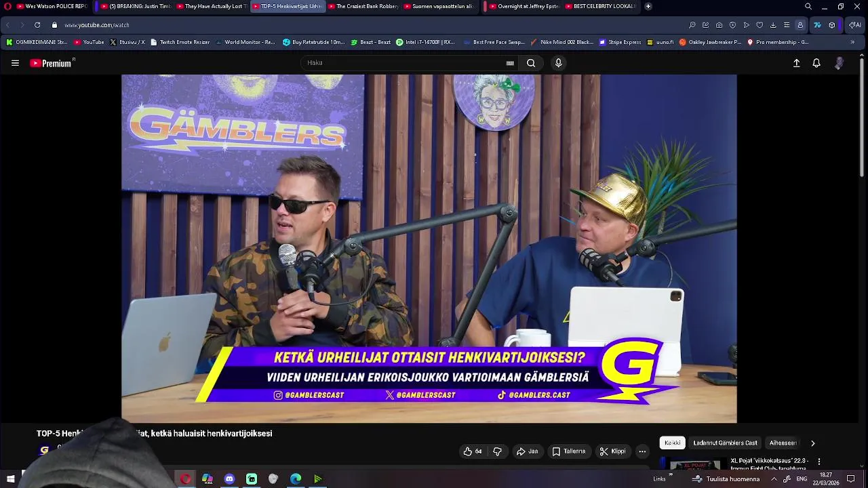Open Opera AI assistant button
This screenshot has width=868, height=488.
coord(855,25)
